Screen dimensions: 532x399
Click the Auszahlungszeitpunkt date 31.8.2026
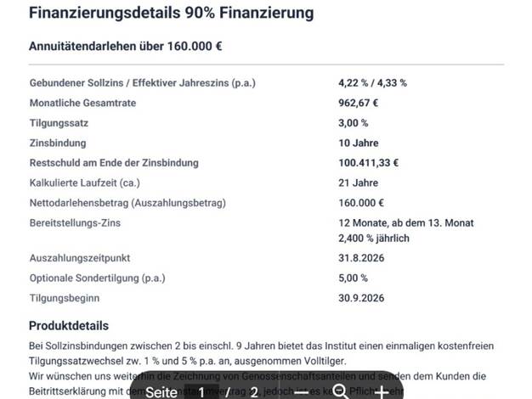pyautogui.click(x=361, y=258)
